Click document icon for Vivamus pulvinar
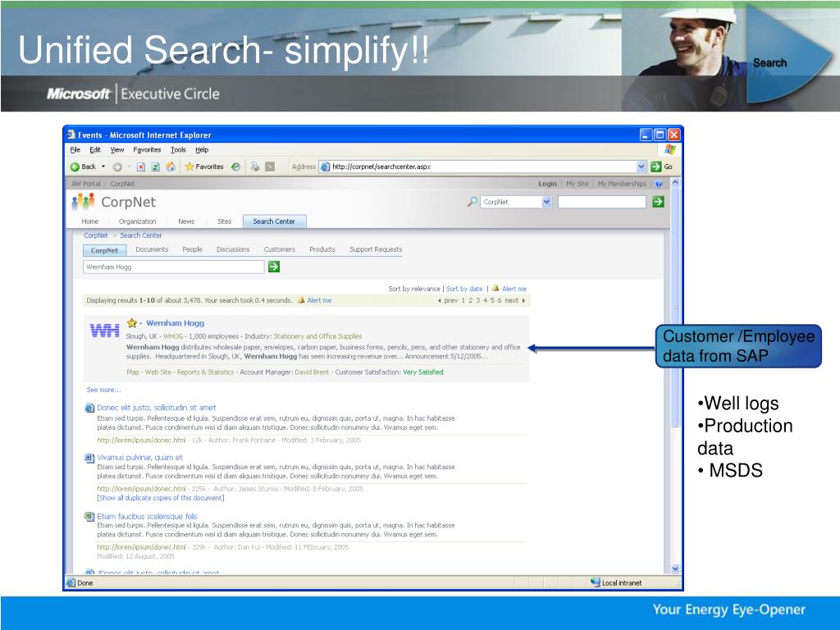 (89, 458)
